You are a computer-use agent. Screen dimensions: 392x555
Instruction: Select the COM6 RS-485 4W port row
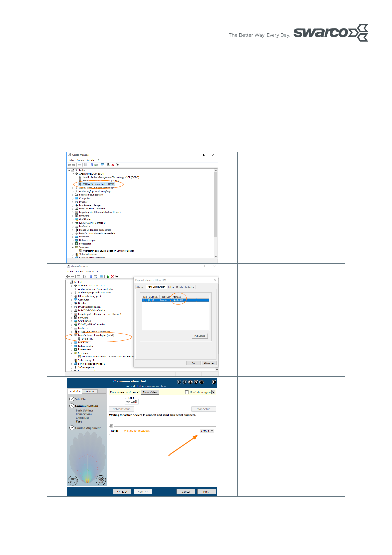(175, 300)
